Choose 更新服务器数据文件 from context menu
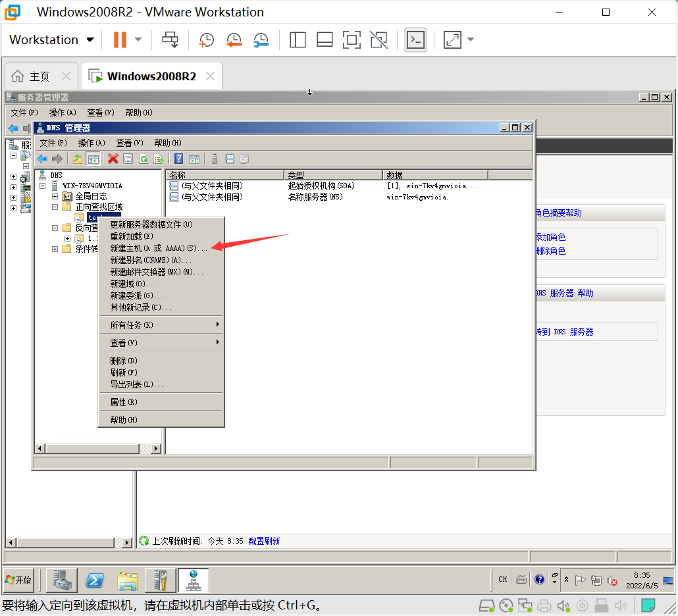 161,224
